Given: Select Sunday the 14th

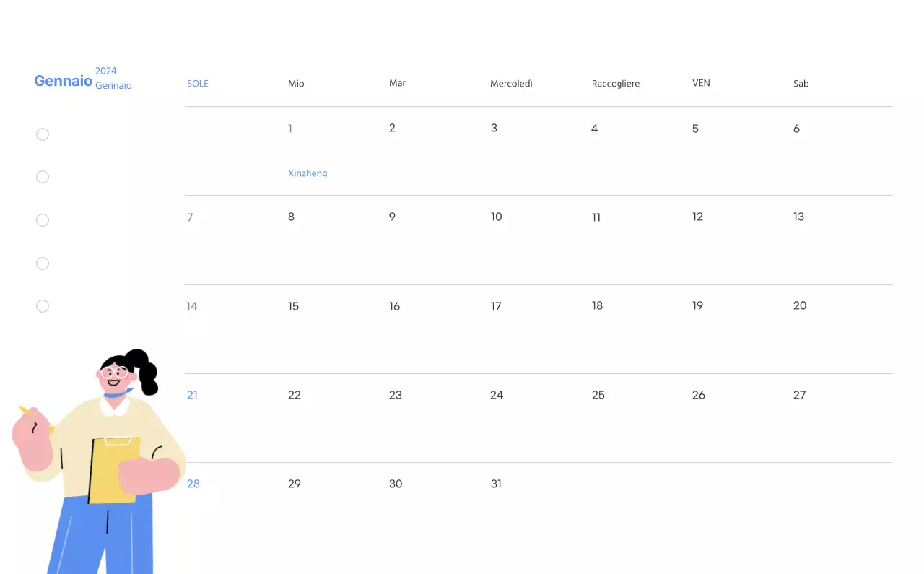Looking at the screenshot, I should (191, 306).
